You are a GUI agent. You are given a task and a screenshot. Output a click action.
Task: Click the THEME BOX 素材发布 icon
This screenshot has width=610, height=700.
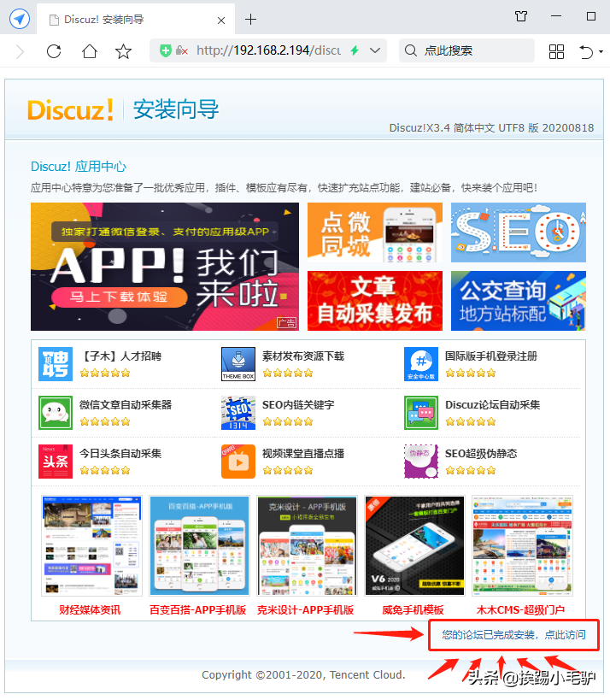[238, 364]
